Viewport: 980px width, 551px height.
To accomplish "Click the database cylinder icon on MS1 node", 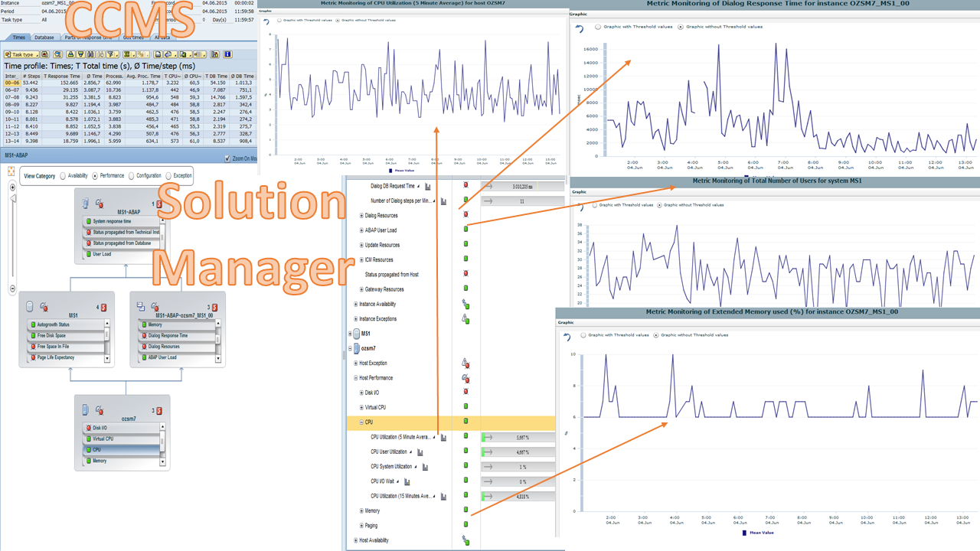I will pyautogui.click(x=30, y=306).
